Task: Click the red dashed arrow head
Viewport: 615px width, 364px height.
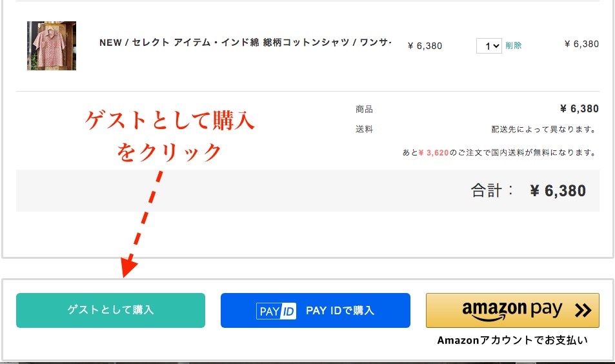Action: click(x=128, y=267)
